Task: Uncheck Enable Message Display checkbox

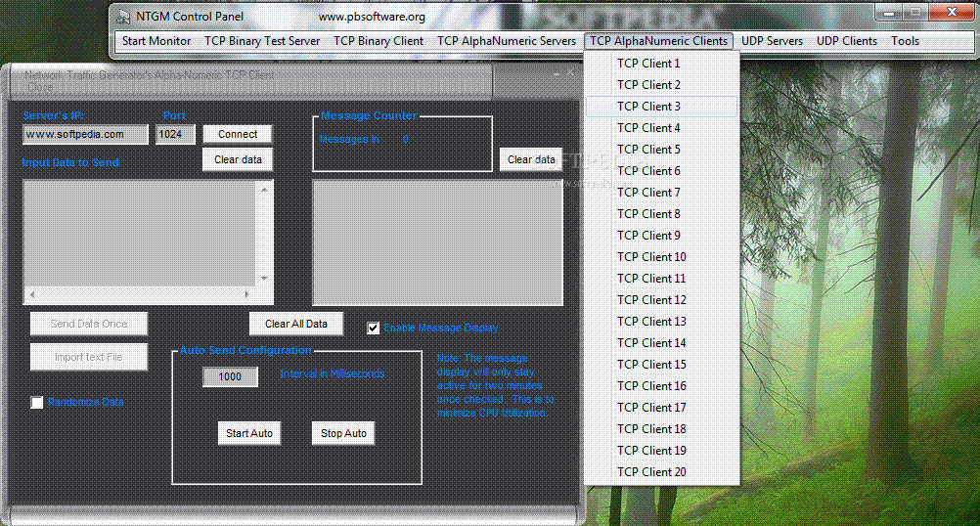Action: pyautogui.click(x=374, y=328)
